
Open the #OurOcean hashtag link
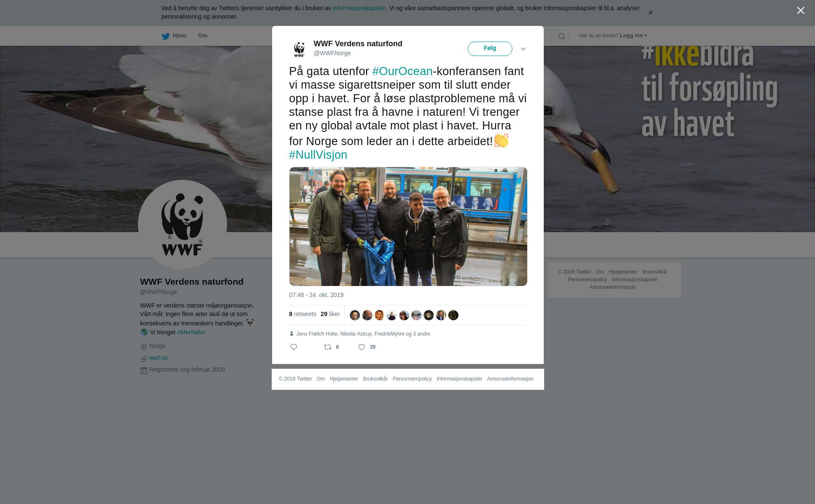click(x=402, y=71)
